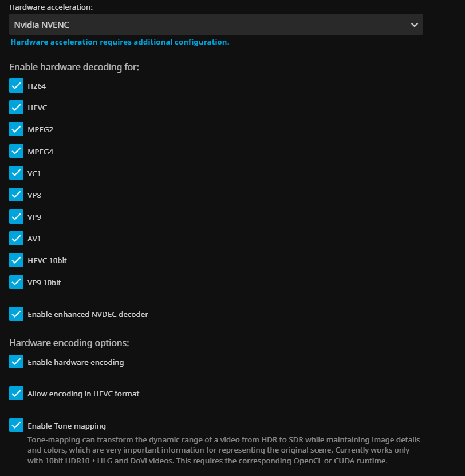
Task: Toggle Enable enhanced NVDEC decoder
Action: click(x=17, y=314)
